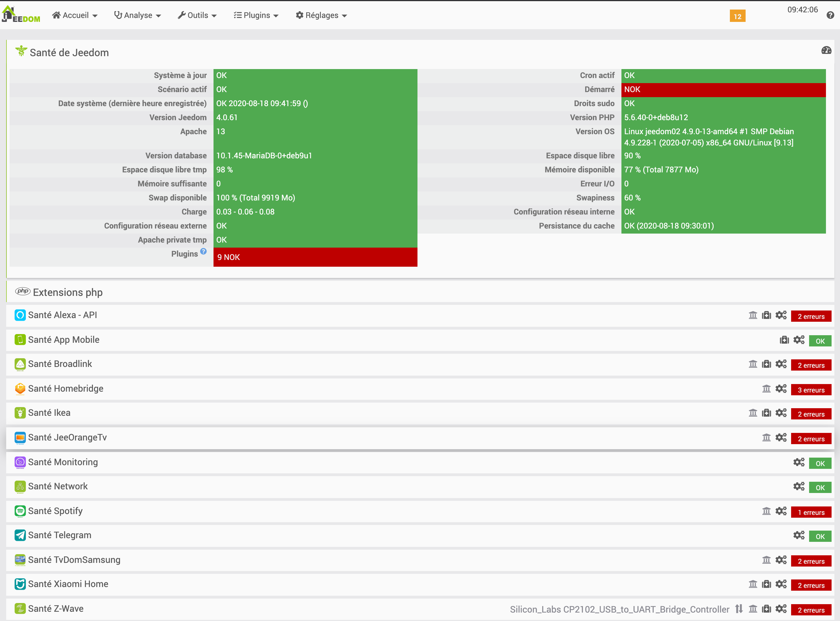This screenshot has width=840, height=621.
Task: Click the clock showing 09:42:06
Action: coord(802,10)
